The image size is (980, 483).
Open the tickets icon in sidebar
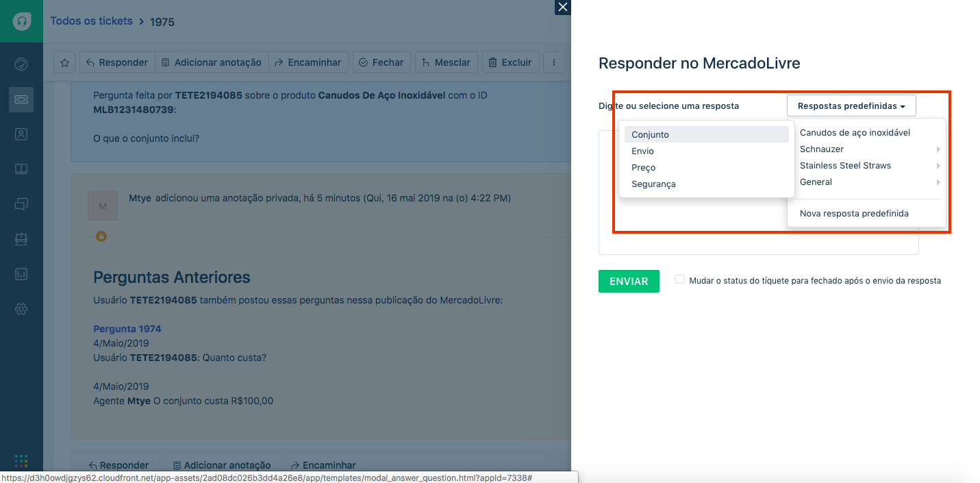point(21,100)
